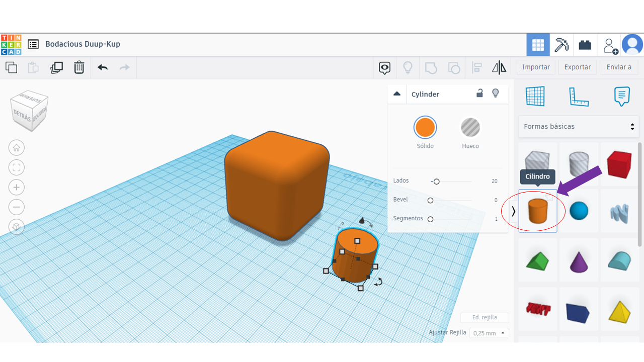Pick the blue Sphere shape
The image size is (644, 362).
click(579, 211)
